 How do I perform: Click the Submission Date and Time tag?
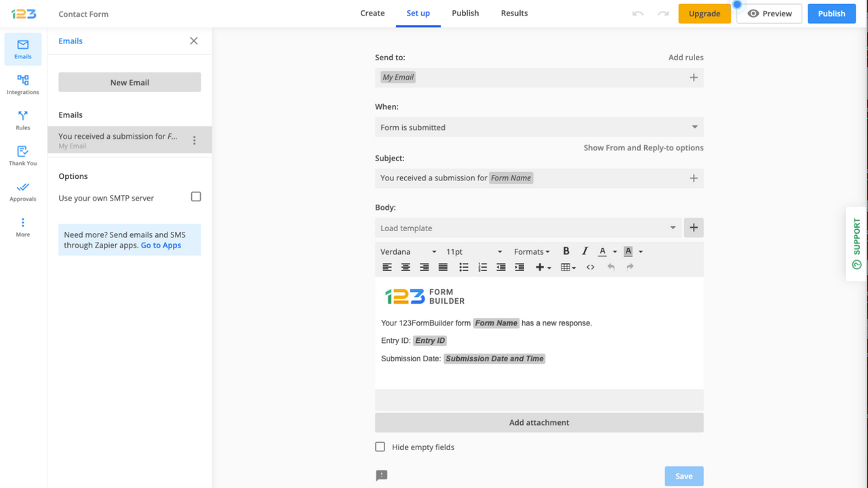pos(494,359)
